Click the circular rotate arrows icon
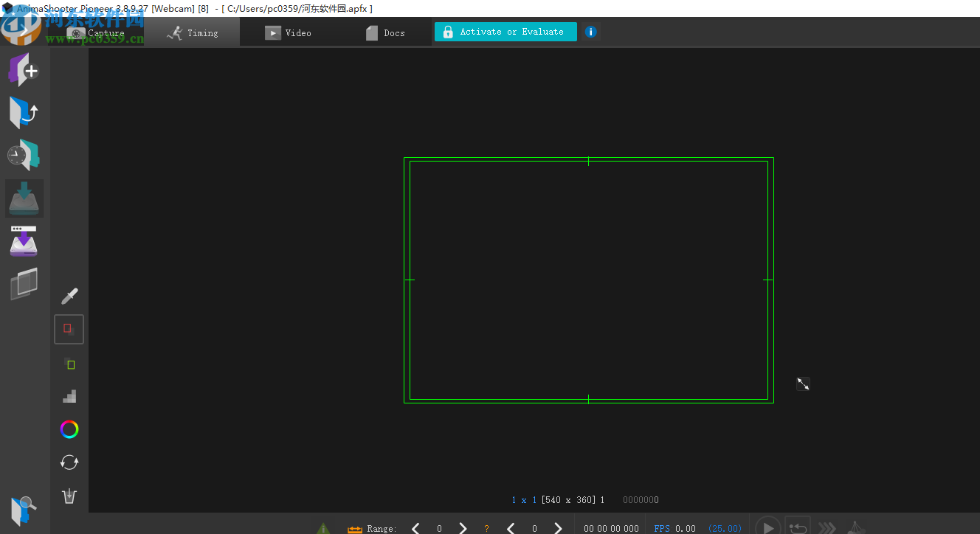This screenshot has width=980, height=534. [x=69, y=462]
